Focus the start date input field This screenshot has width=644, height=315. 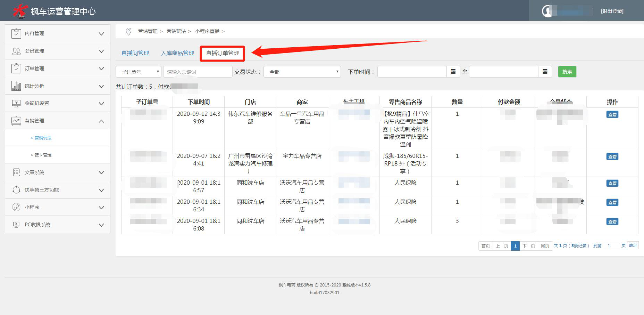point(412,72)
